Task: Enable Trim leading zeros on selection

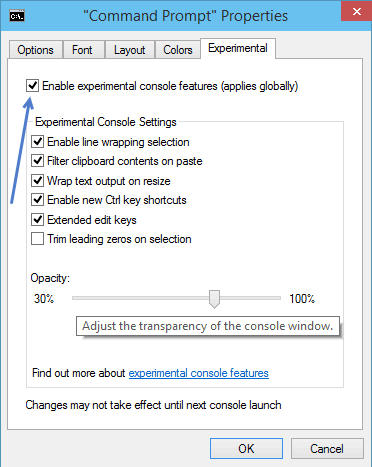Action: pyautogui.click(x=38, y=239)
